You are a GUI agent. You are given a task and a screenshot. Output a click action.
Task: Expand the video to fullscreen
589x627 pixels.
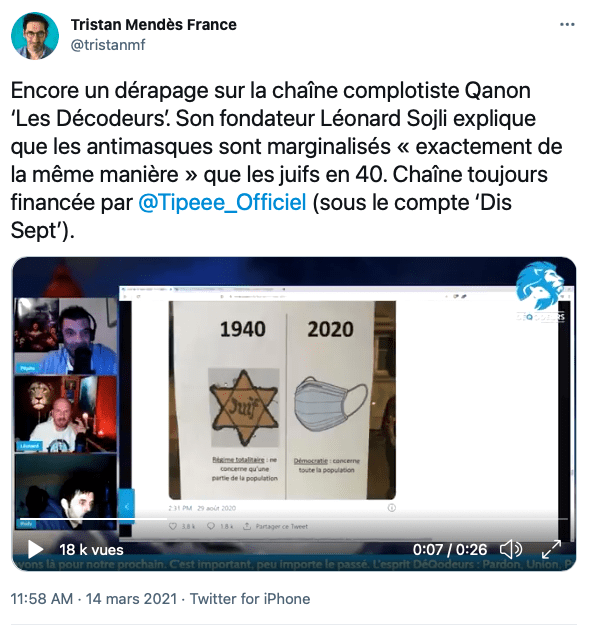[x=551, y=549]
